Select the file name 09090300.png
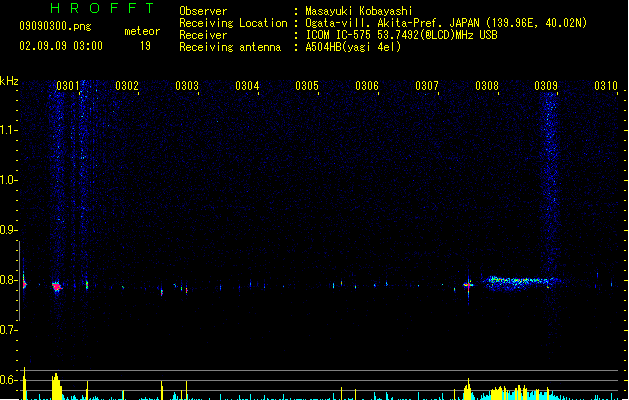Image resolution: width=629 pixels, height=400 pixels. [x=55, y=26]
